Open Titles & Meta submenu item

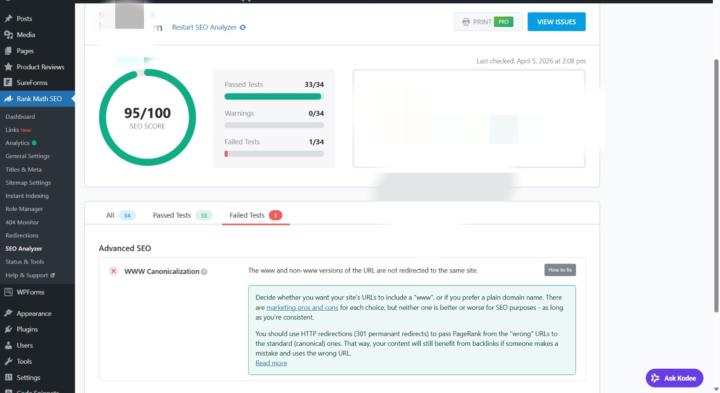coord(23,169)
